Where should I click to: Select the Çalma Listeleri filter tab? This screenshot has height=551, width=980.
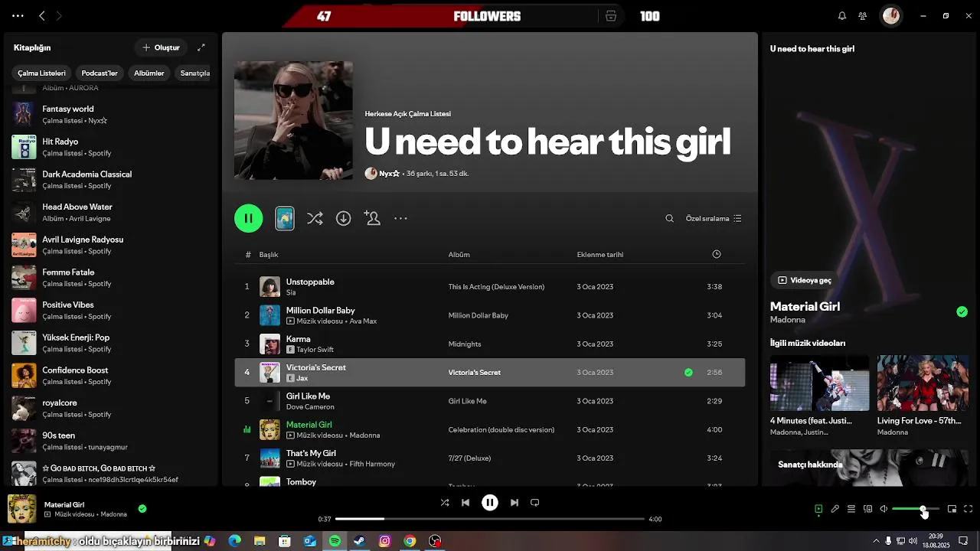pyautogui.click(x=42, y=73)
